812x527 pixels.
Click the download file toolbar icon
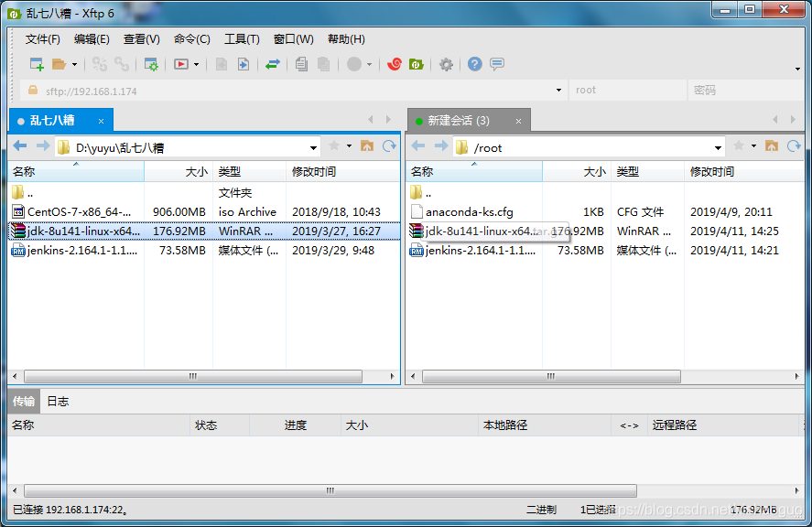pos(222,64)
